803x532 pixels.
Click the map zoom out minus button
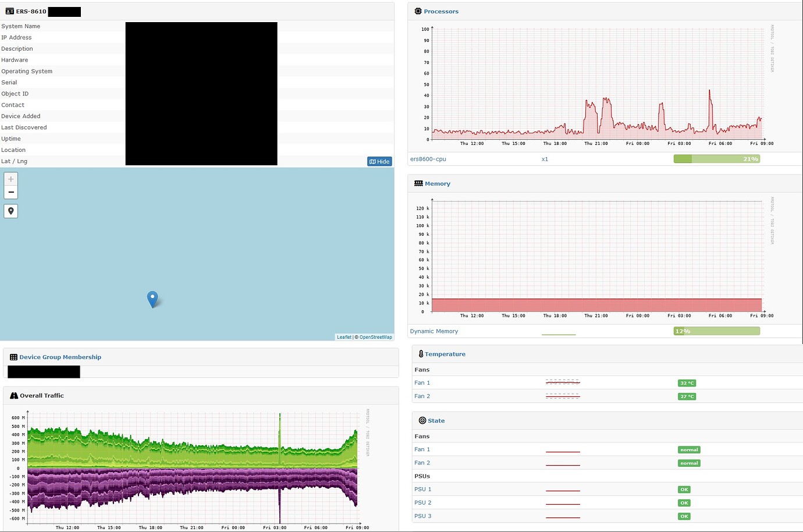point(10,192)
